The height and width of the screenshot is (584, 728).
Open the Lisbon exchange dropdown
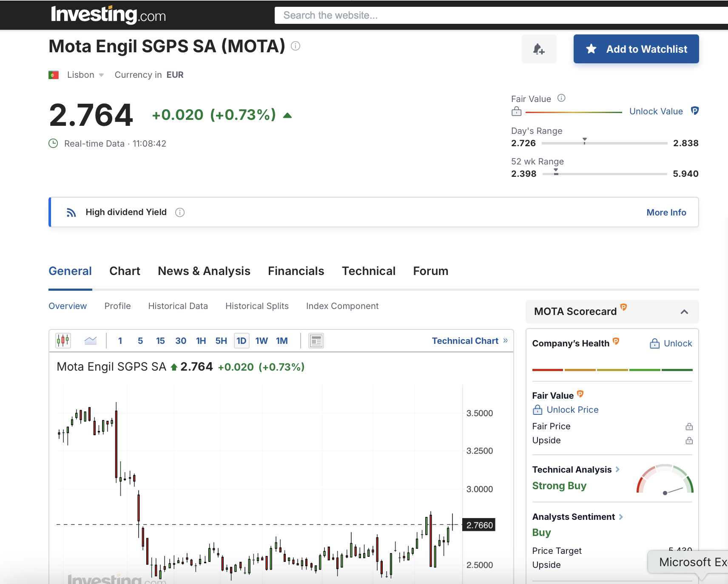(x=85, y=75)
